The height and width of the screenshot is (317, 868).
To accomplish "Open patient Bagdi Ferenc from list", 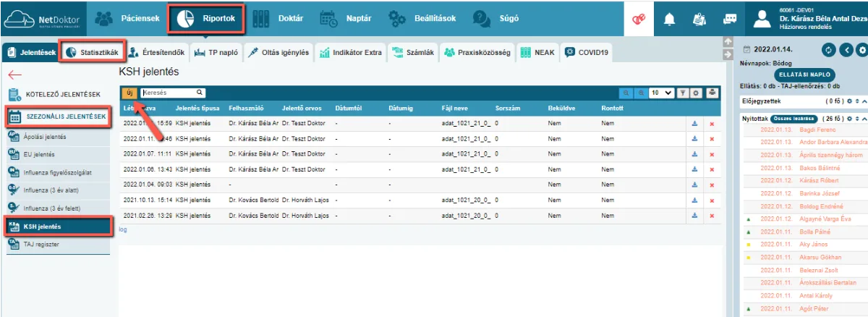I will (817, 130).
